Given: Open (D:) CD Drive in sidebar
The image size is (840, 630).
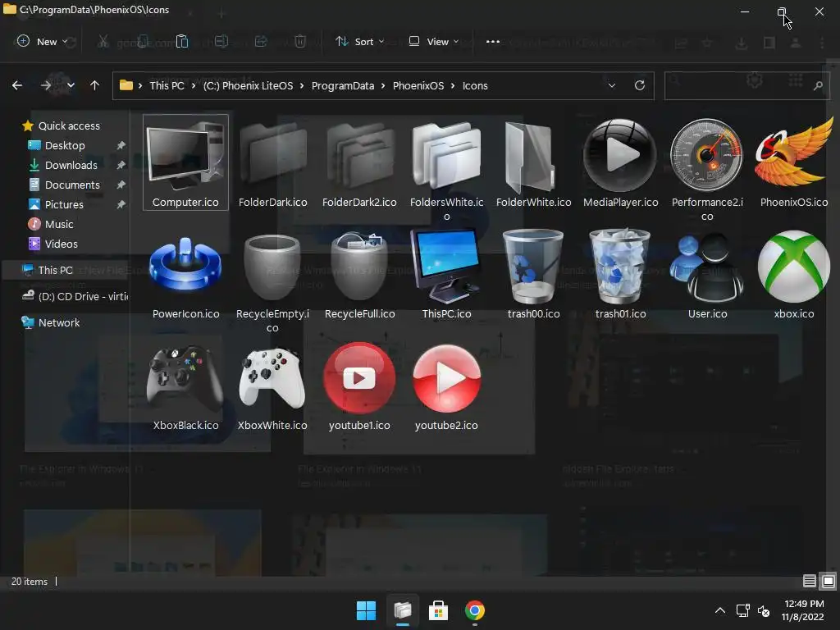Looking at the screenshot, I should (x=75, y=296).
